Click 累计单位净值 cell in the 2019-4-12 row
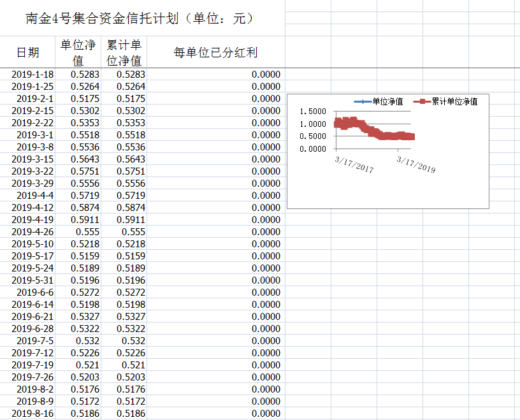Viewport: 520px width, 420px height. pyautogui.click(x=124, y=207)
